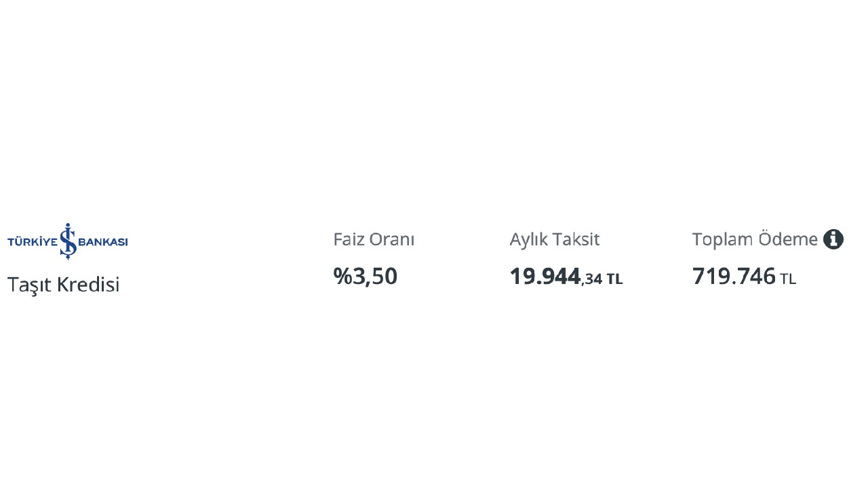This screenshot has width=868, height=488.
Task: Click the 19.944 monthly installment amount
Action: pos(545,277)
